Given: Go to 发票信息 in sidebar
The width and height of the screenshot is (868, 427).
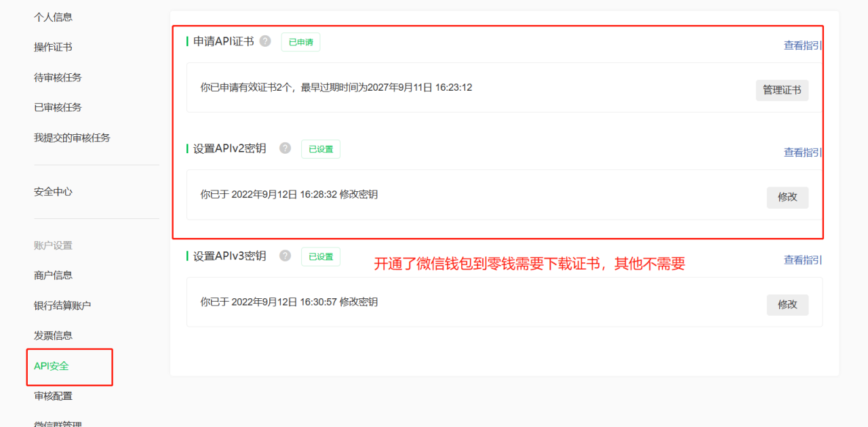Looking at the screenshot, I should (x=53, y=335).
